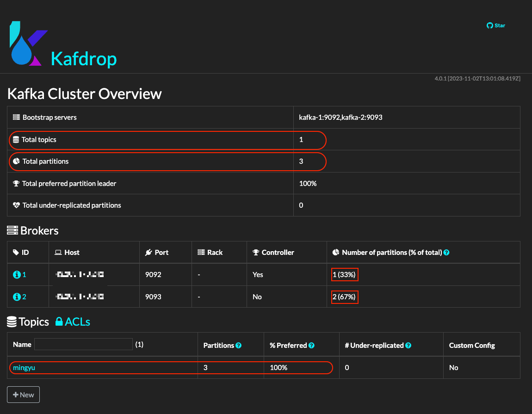Image resolution: width=532 pixels, height=414 pixels.
Task: Click the Star link text
Action: point(500,25)
